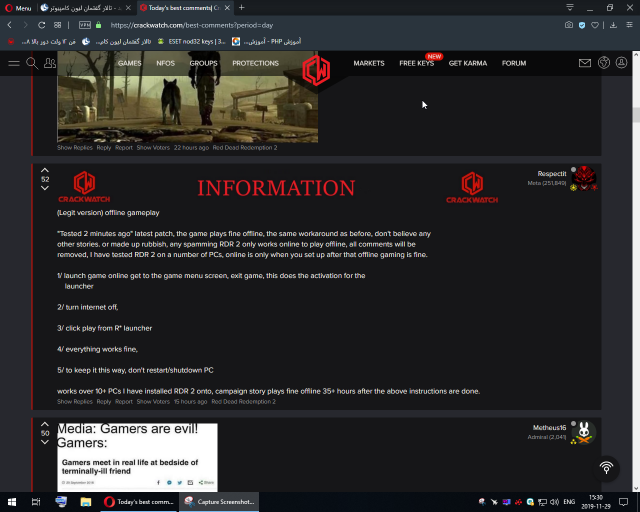Click Report under the 52-vote comment
This screenshot has width=640, height=512.
pyautogui.click(x=124, y=401)
